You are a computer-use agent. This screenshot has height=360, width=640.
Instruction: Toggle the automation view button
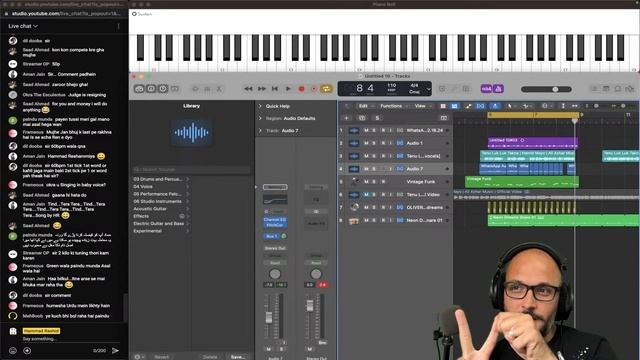(469, 106)
